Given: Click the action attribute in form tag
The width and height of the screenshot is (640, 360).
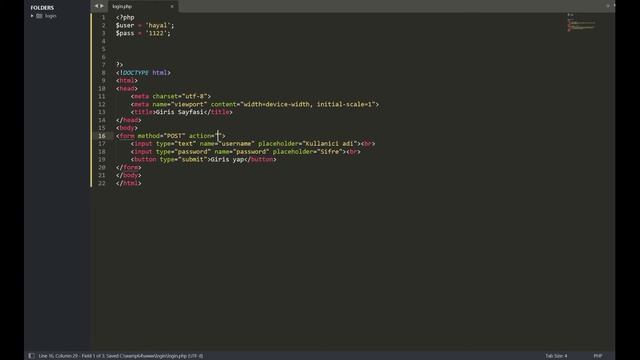Looking at the screenshot, I should click(205, 136).
